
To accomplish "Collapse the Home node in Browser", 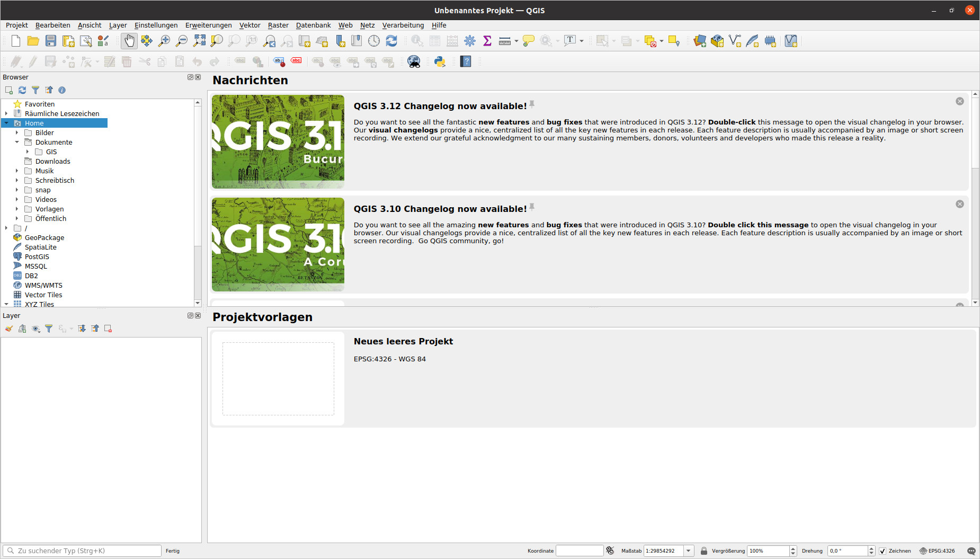I will [6, 123].
